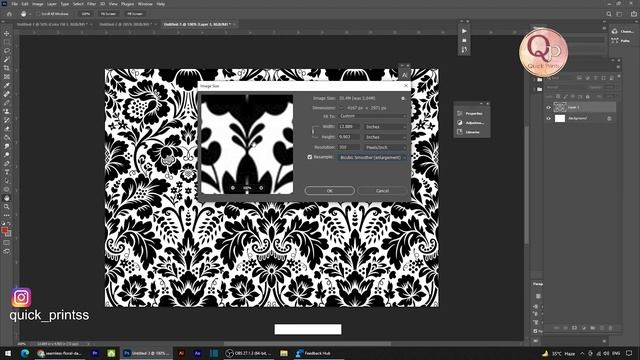Select the Zoom tool
Image resolution: width=640 pixels, height=360 pixels.
click(7, 207)
